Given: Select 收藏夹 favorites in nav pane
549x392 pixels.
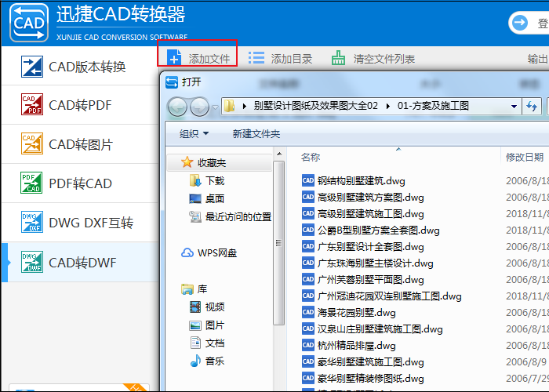Looking at the screenshot, I should click(x=219, y=163).
